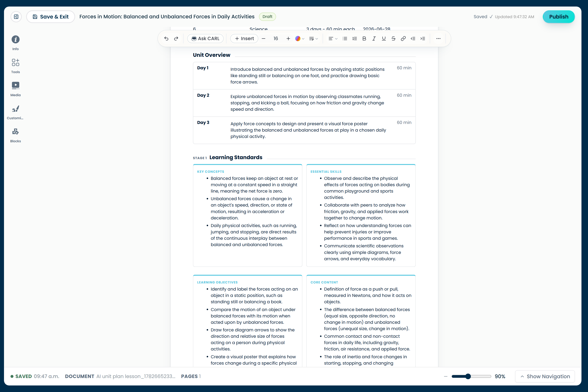Click the document title text

click(x=167, y=17)
